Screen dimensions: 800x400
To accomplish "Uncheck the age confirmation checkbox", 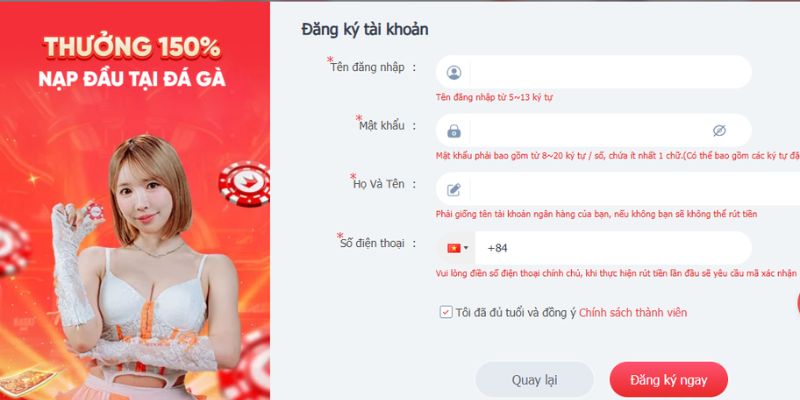I will tap(446, 312).
